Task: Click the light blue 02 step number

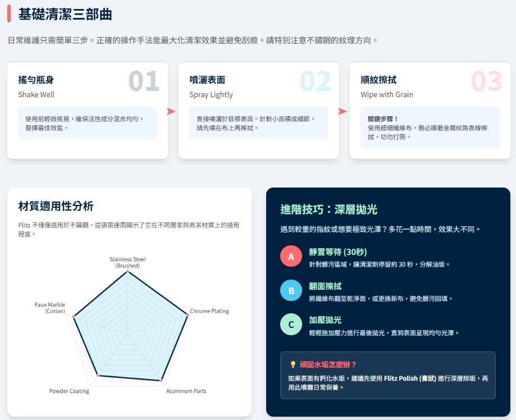Action: pos(315,81)
